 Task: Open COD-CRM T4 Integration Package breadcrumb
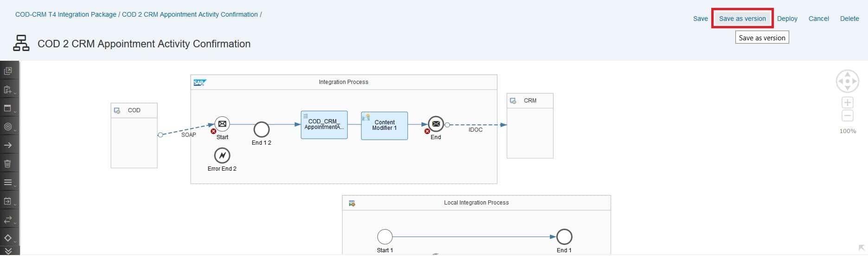(66, 14)
